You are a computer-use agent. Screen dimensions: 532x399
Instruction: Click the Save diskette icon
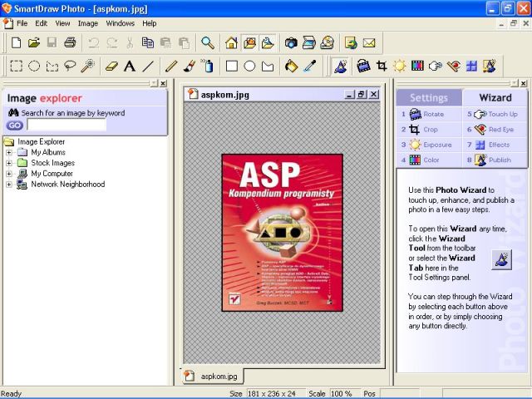pyautogui.click(x=52, y=42)
